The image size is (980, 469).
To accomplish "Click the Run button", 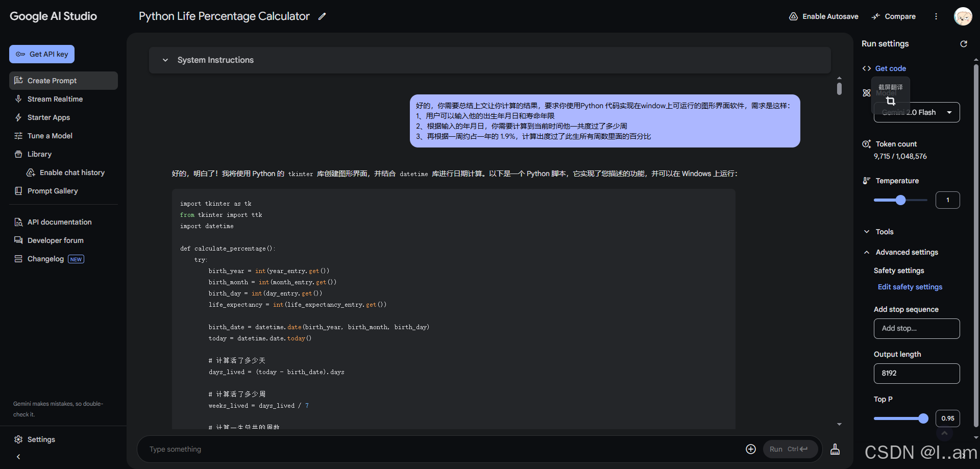I will tap(790, 449).
